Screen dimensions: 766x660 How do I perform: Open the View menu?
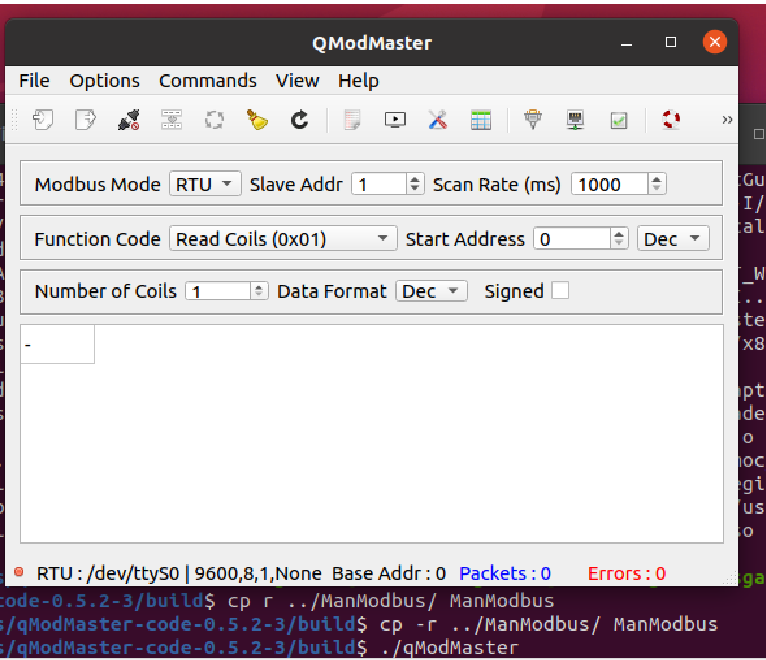pyautogui.click(x=298, y=81)
